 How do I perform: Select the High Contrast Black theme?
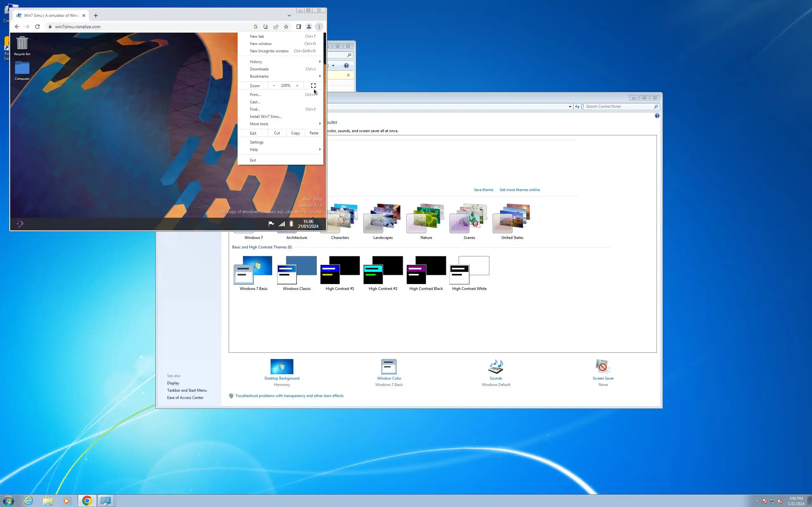click(426, 270)
